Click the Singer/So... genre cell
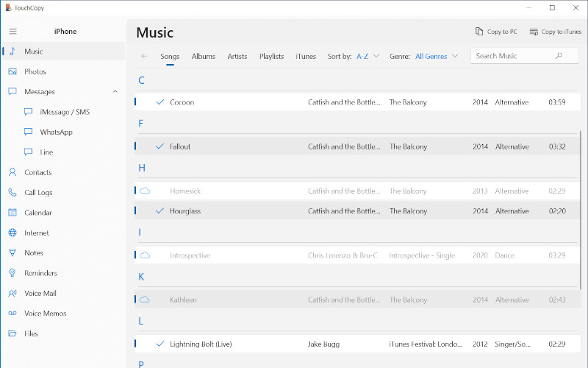 point(512,344)
